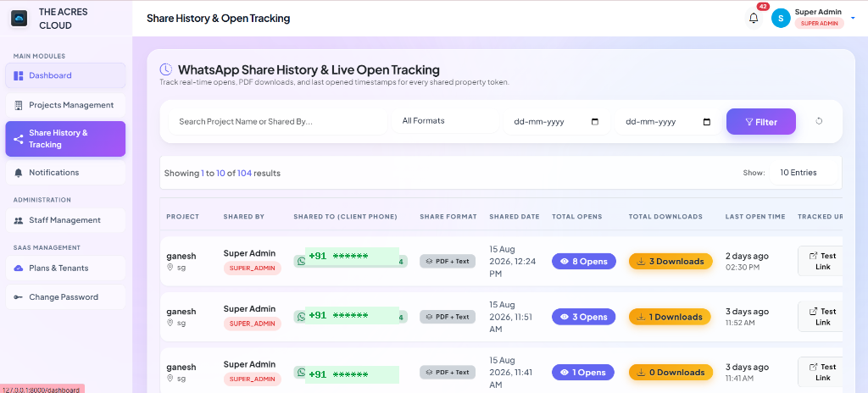Image resolution: width=868 pixels, height=393 pixels.
Task: Click the 3 Downloads badge
Action: pyautogui.click(x=670, y=261)
